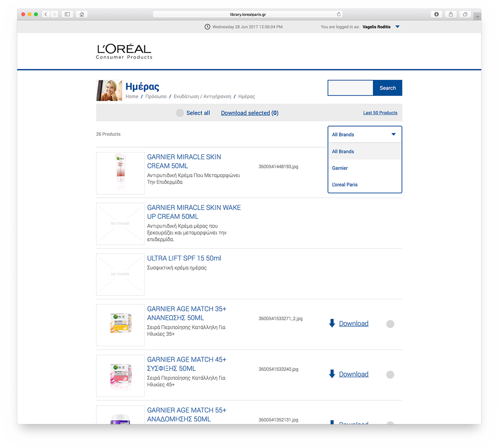498x448 pixels.
Task: Open Garnier Miracle Skin Cream thumbnail
Action: click(x=121, y=173)
